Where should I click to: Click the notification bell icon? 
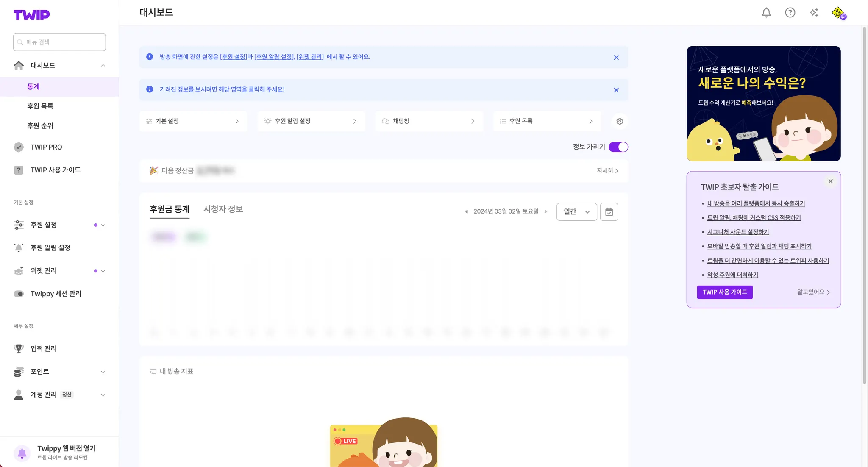766,13
